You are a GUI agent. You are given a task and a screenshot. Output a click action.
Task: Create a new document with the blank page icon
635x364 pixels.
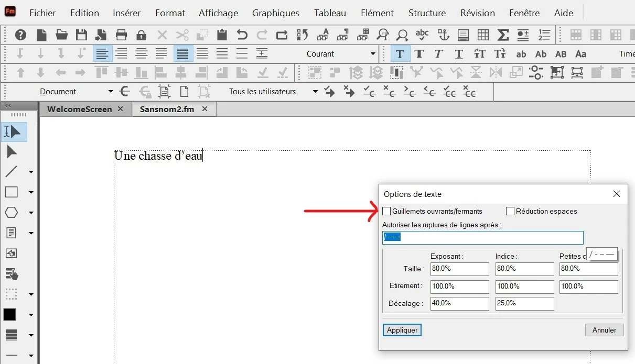tap(41, 35)
